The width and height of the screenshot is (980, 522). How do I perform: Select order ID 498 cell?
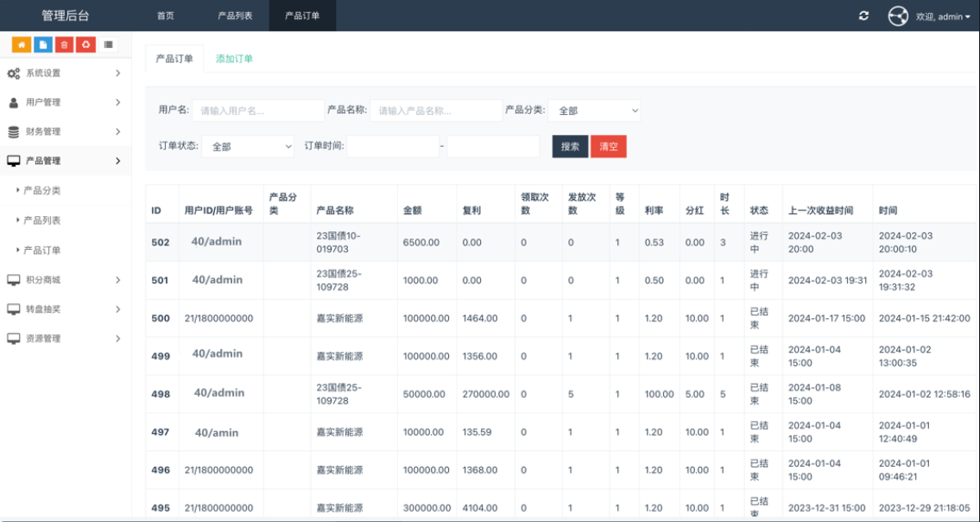pos(161,394)
